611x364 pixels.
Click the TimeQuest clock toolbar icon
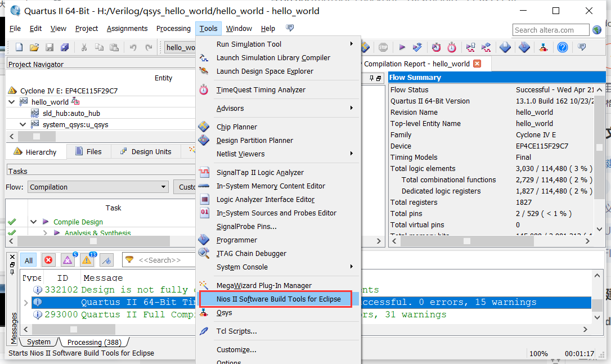point(452,47)
